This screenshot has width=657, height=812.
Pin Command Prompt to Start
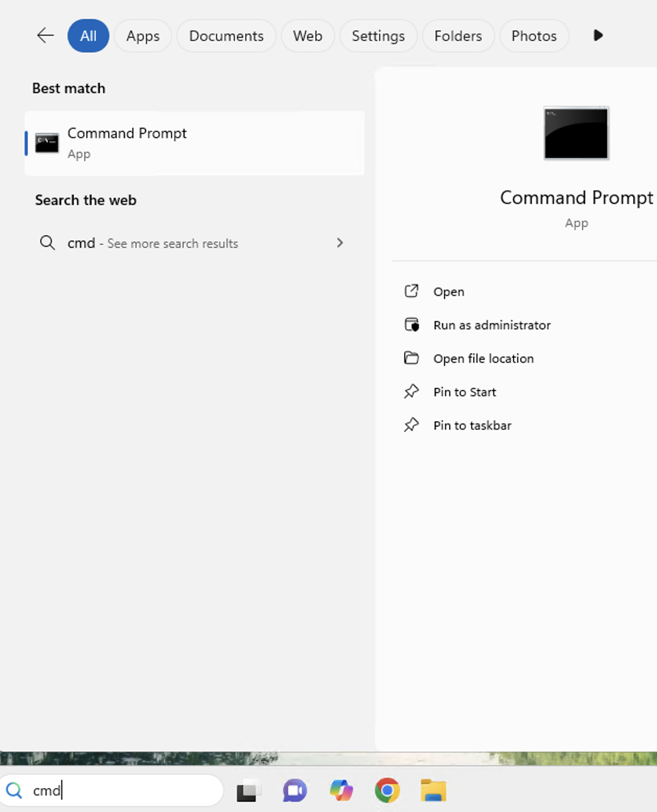464,392
